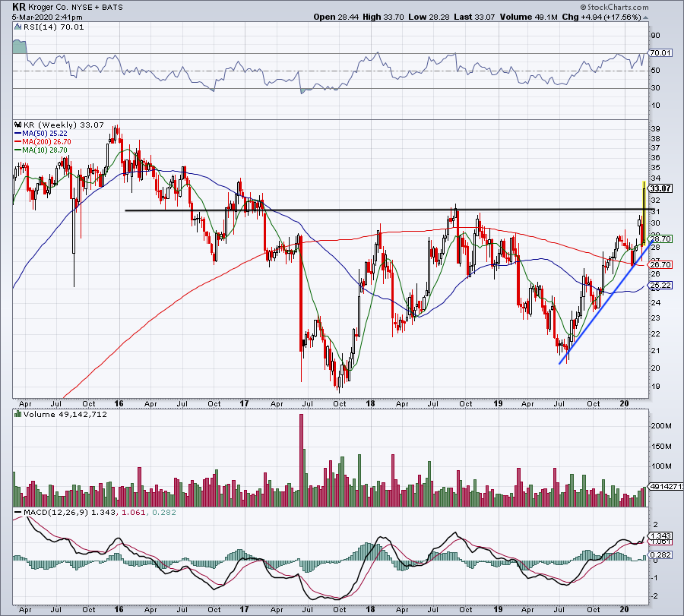684x616 pixels.
Task: Click the blue MA(50) legend color line
Action: [18, 134]
